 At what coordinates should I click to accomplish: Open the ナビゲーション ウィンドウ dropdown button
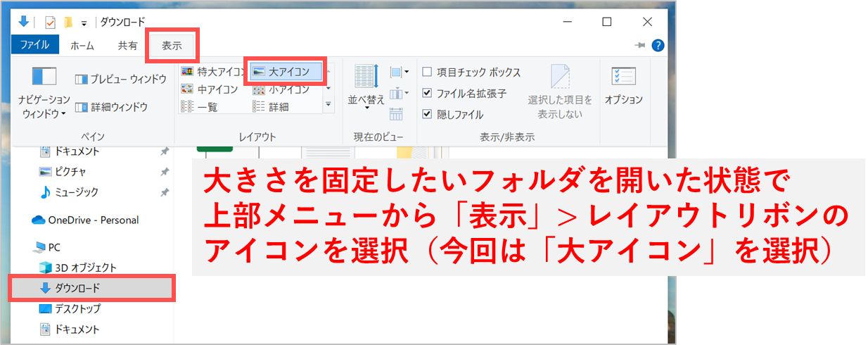coord(44,92)
